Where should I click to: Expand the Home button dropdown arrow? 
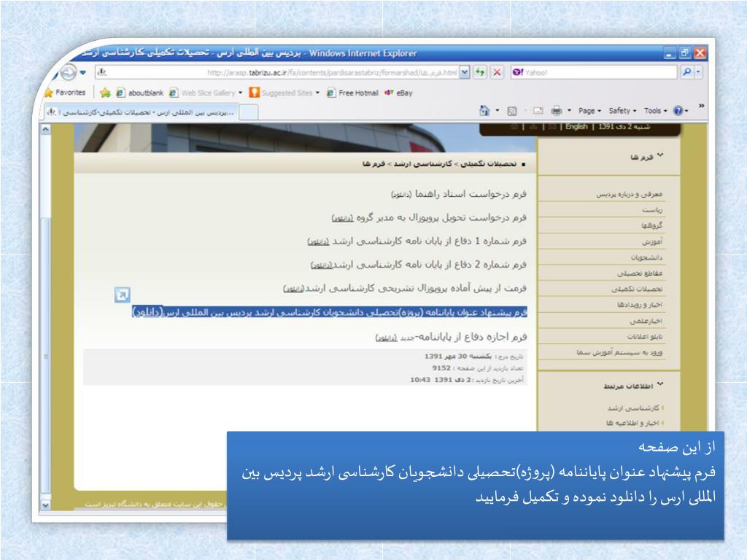pyautogui.click(x=498, y=111)
